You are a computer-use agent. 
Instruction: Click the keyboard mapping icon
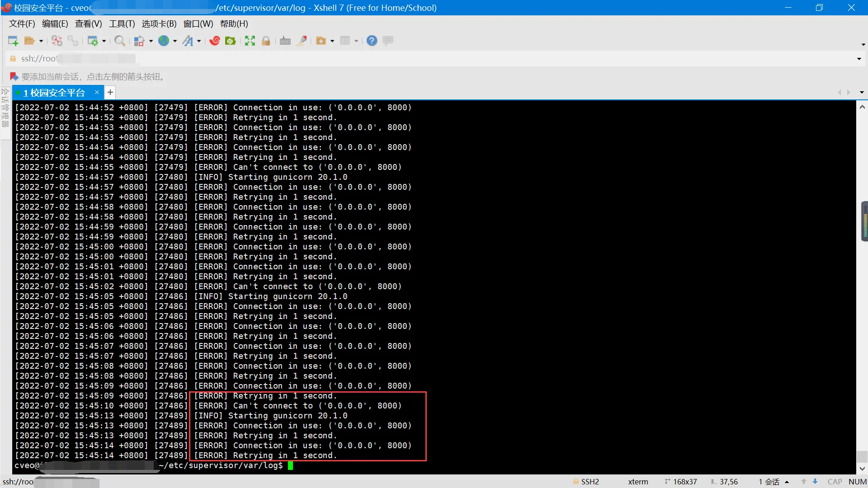pos(285,41)
